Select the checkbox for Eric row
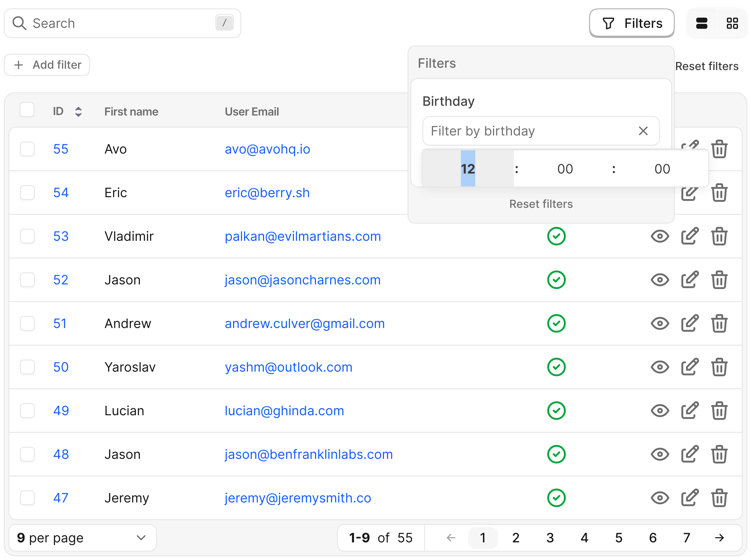 (27, 193)
